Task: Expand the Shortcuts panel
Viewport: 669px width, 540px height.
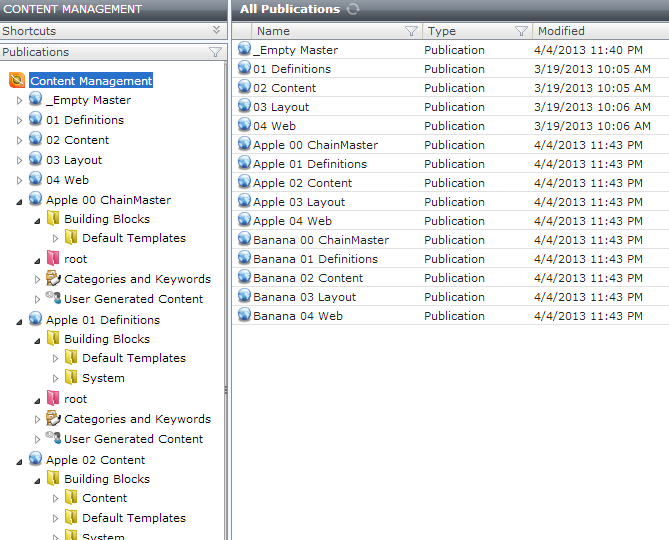Action: (216, 31)
